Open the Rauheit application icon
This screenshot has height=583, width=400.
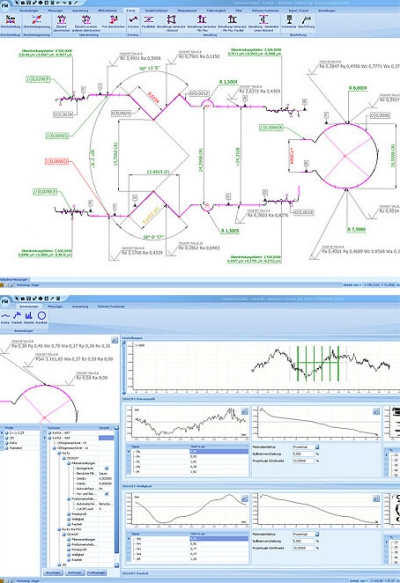click(17, 318)
